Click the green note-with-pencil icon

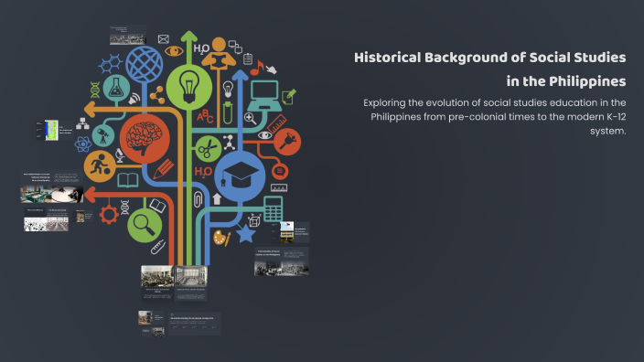tap(289, 97)
